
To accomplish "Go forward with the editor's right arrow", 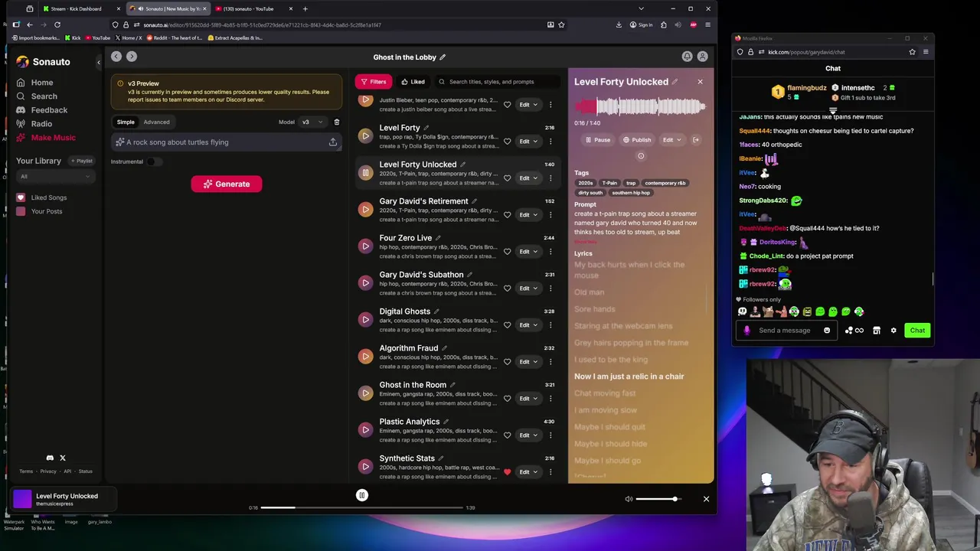I will click(x=132, y=57).
